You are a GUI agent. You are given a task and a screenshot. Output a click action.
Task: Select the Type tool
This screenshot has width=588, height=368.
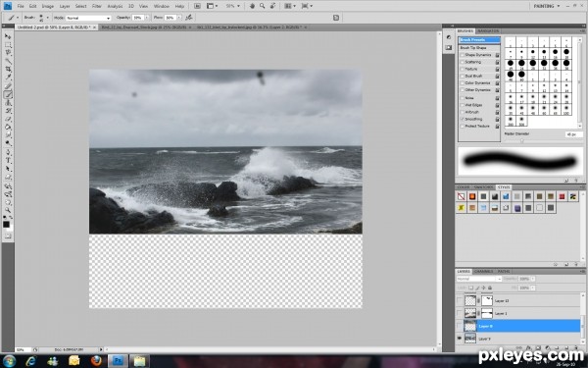coord(8,160)
